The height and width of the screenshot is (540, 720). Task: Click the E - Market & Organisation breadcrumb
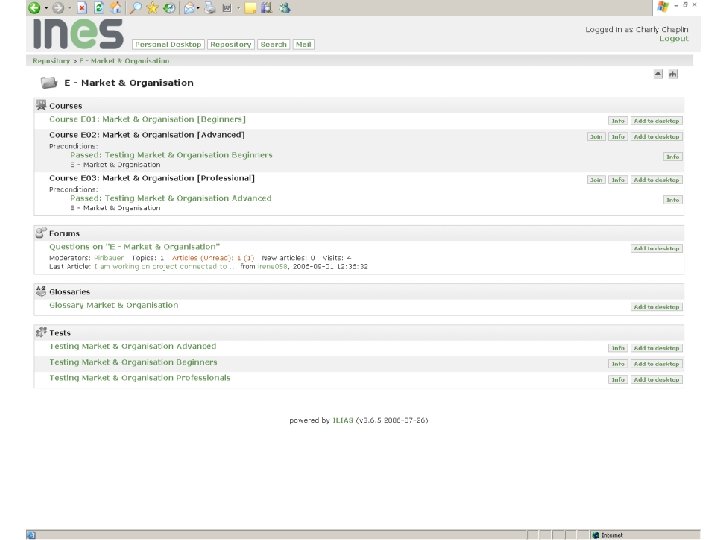pos(124,61)
